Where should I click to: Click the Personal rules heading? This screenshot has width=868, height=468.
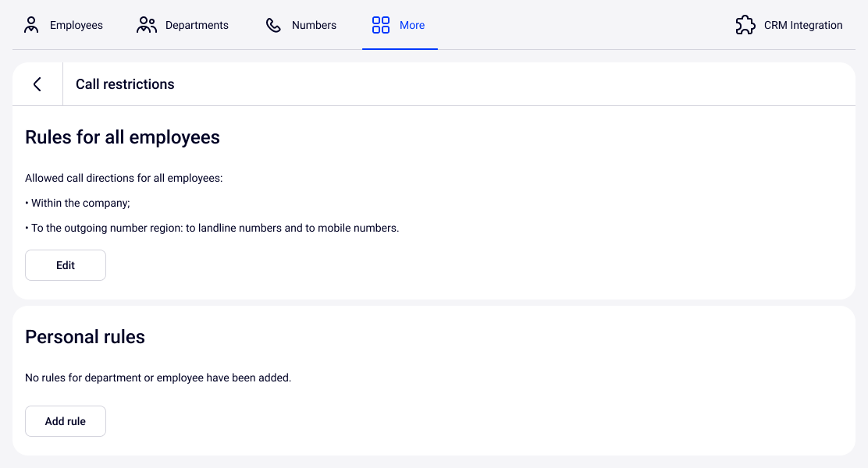click(x=85, y=337)
